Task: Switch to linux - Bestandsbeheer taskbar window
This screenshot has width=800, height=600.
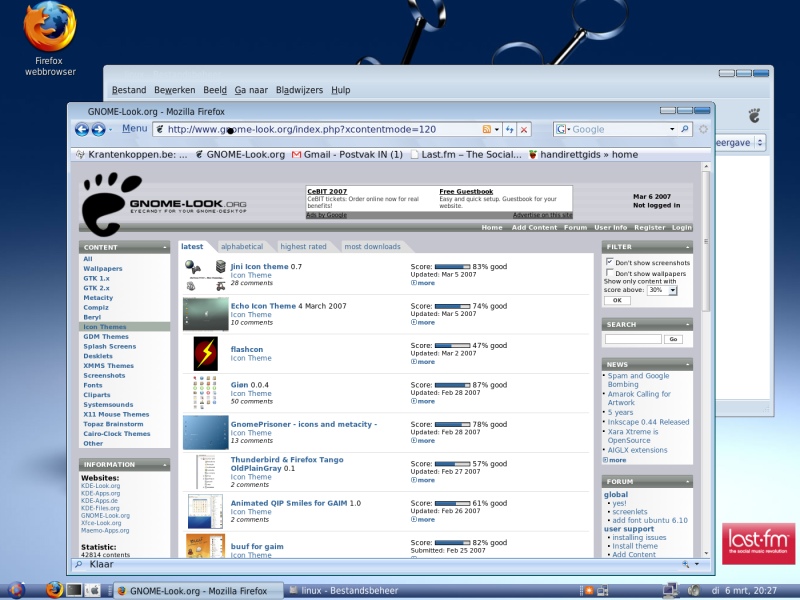Action: coord(344,591)
